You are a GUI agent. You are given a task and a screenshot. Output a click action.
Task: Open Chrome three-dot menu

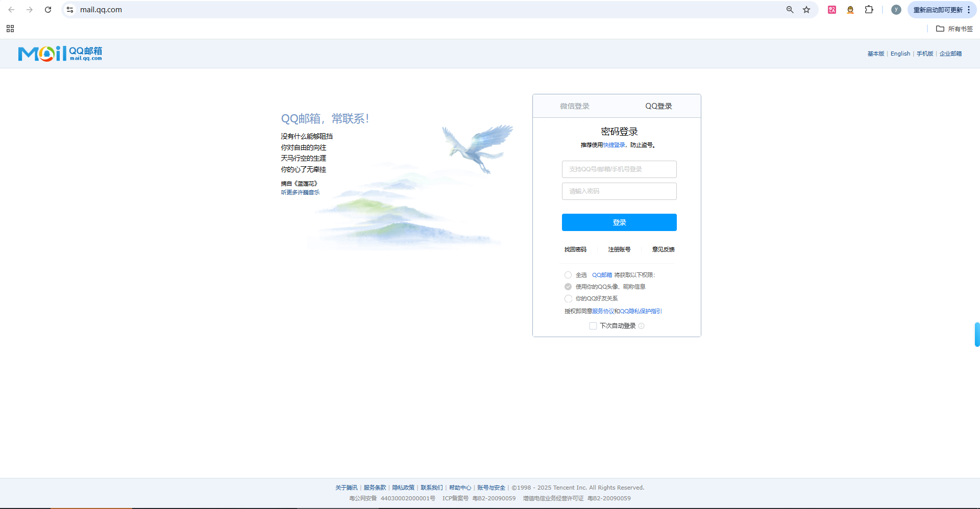969,10
